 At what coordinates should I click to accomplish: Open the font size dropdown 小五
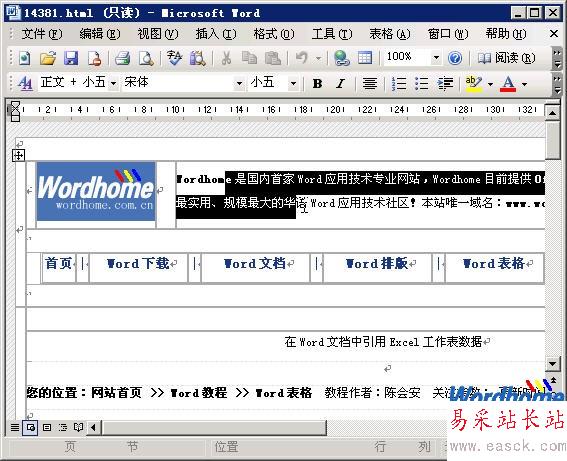(293, 84)
